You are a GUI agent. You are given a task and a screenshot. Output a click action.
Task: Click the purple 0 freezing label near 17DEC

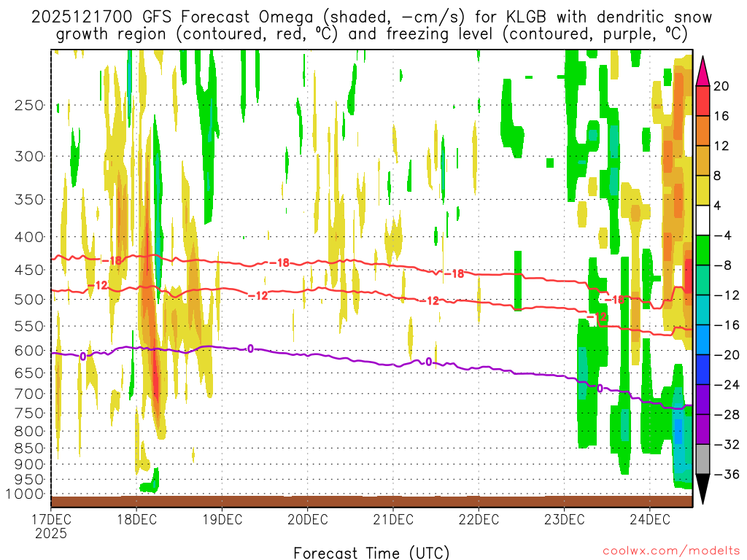pyautogui.click(x=83, y=356)
